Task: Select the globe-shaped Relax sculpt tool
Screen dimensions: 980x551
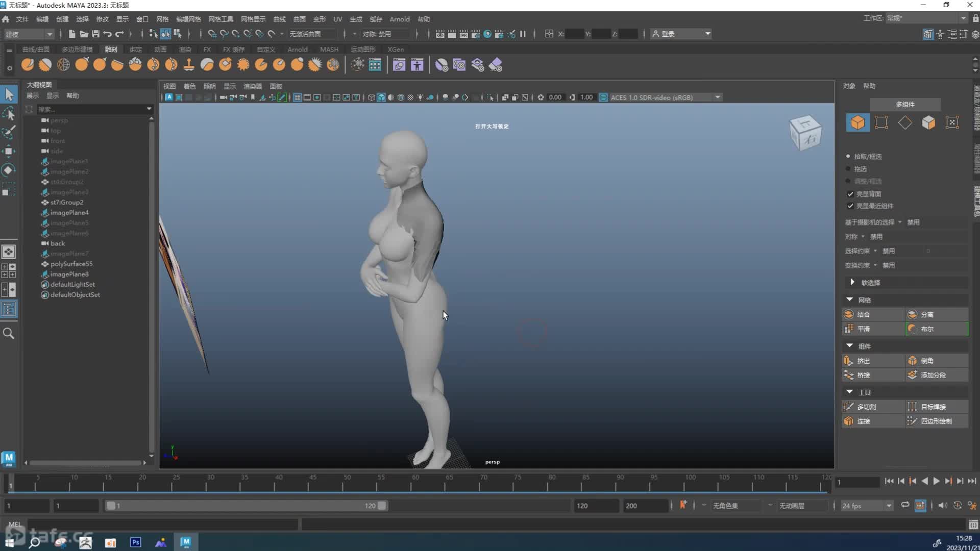Action: click(x=63, y=65)
